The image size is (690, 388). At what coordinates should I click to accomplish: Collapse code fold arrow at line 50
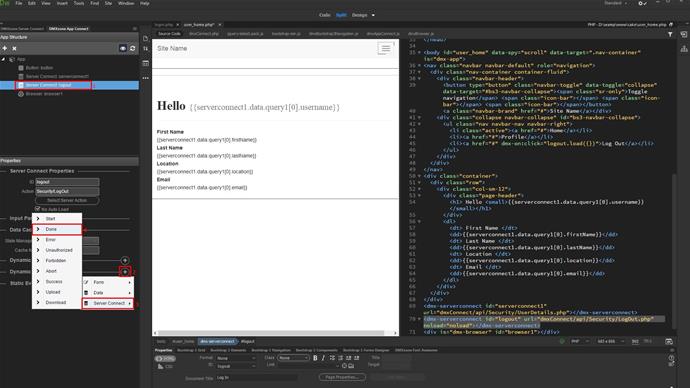pyautogui.click(x=419, y=176)
